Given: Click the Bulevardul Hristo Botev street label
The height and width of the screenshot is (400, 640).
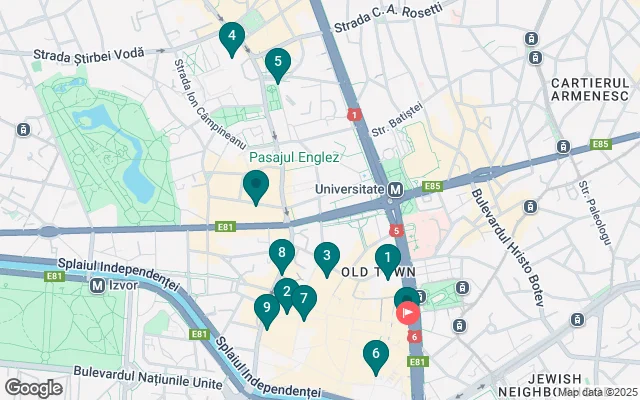Looking at the screenshot, I should point(508,248).
